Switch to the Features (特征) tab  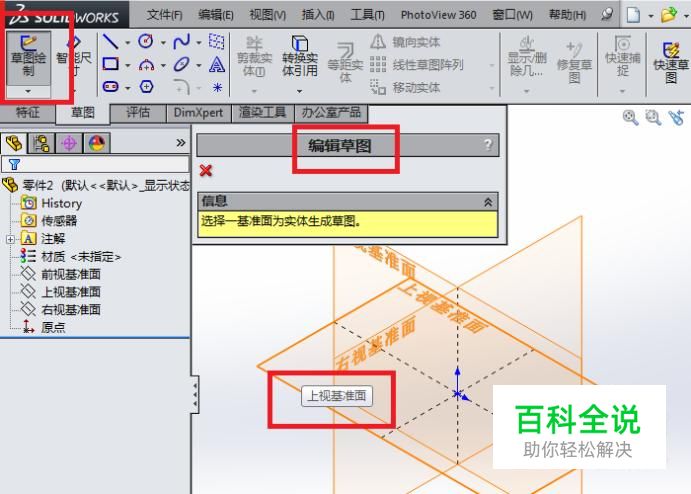tap(27, 113)
